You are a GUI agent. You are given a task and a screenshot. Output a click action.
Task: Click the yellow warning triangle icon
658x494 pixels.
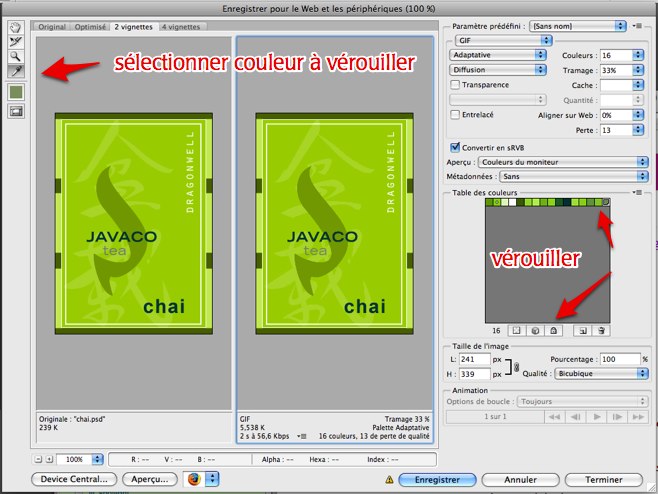(x=389, y=479)
